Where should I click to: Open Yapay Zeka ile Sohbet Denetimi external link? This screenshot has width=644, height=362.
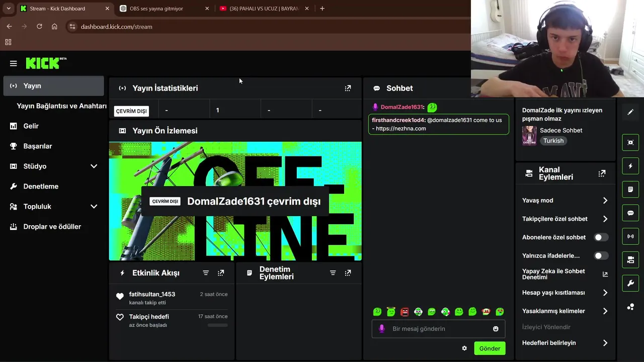pos(605,274)
